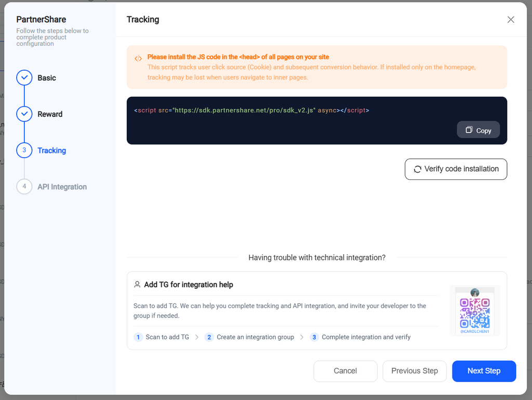532x400 pixels.
Task: Copy the script code snippet
Action: 478,130
